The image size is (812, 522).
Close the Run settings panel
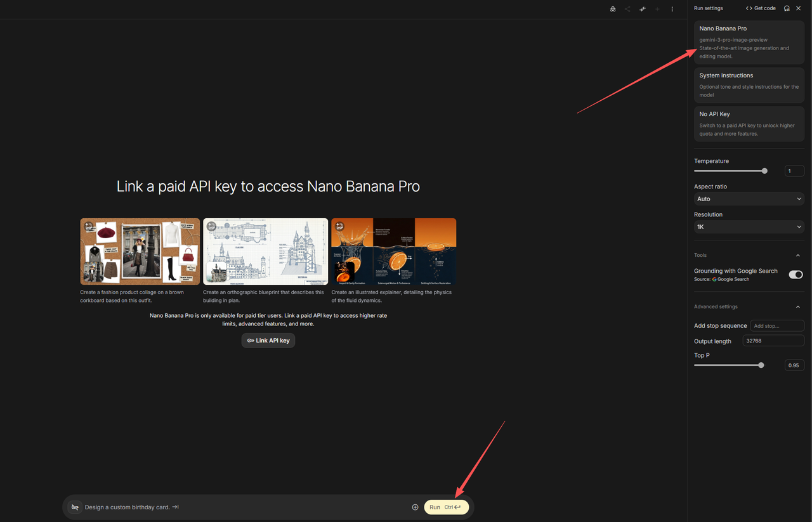[x=799, y=8]
